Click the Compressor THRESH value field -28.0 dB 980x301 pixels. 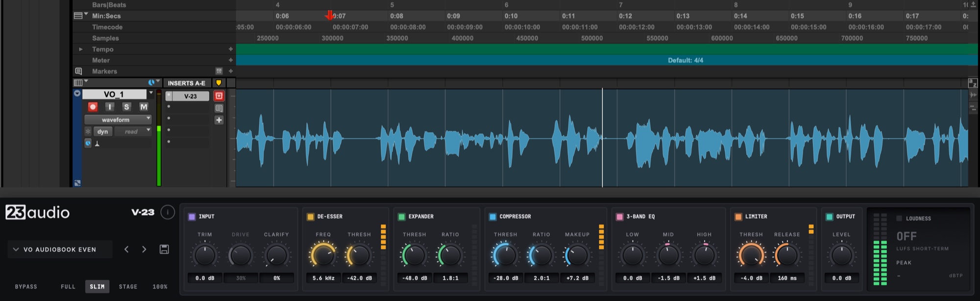coord(506,278)
